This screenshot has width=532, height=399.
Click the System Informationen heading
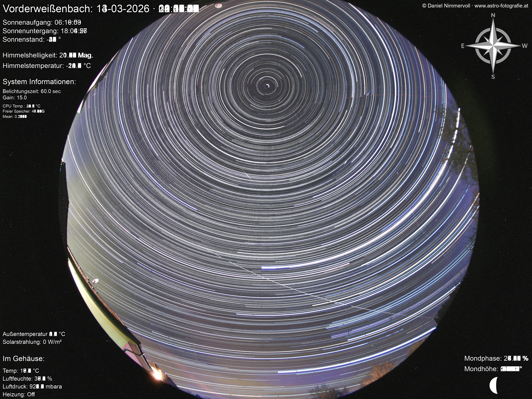39,82
